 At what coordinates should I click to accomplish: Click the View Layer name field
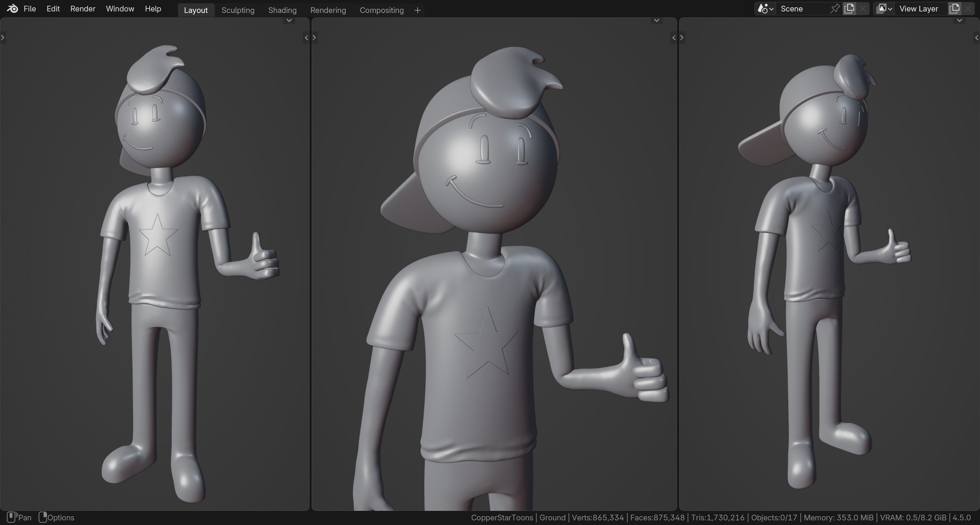point(921,9)
